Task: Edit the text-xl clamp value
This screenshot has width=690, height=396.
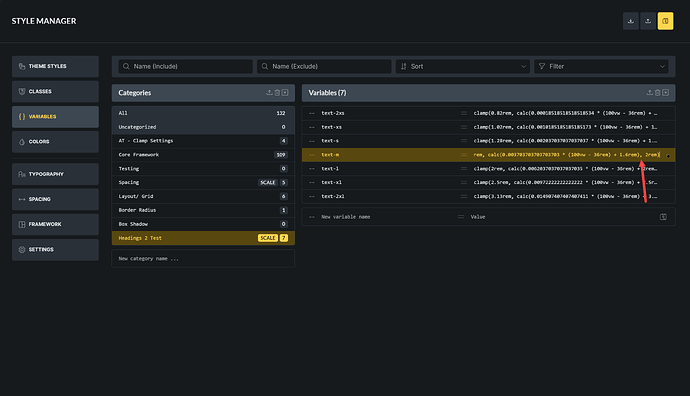Action: pos(565,183)
